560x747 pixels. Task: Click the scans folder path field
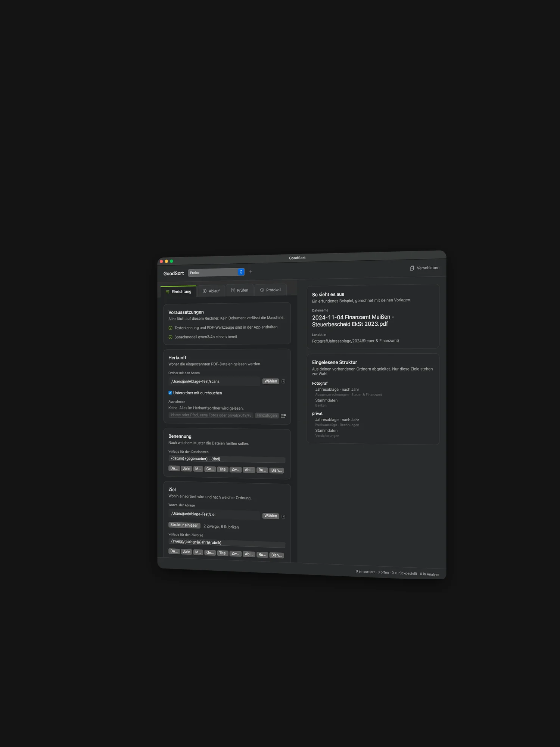(x=214, y=381)
